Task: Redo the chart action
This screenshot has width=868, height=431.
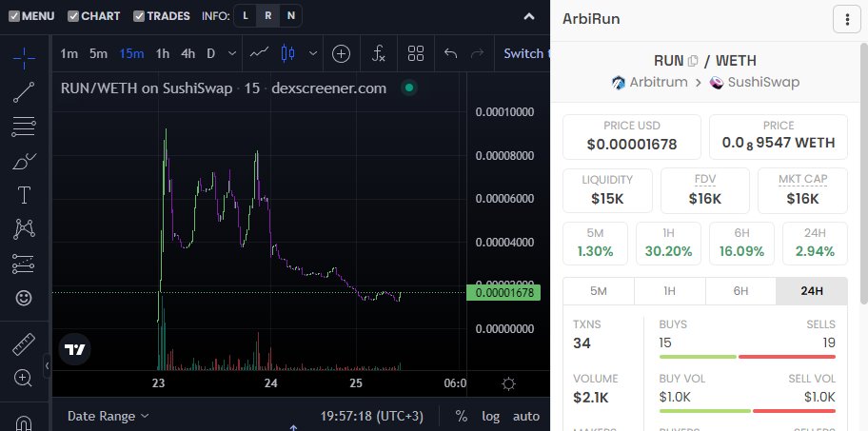Action: (x=476, y=53)
